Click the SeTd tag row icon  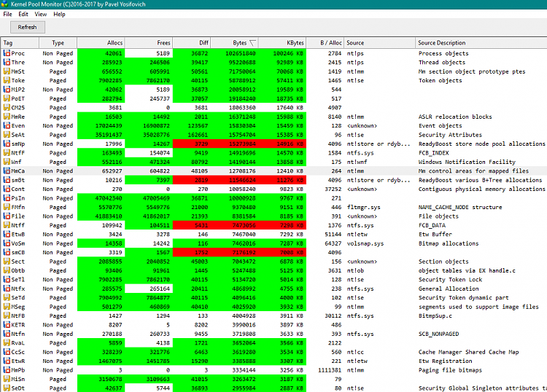[7, 298]
